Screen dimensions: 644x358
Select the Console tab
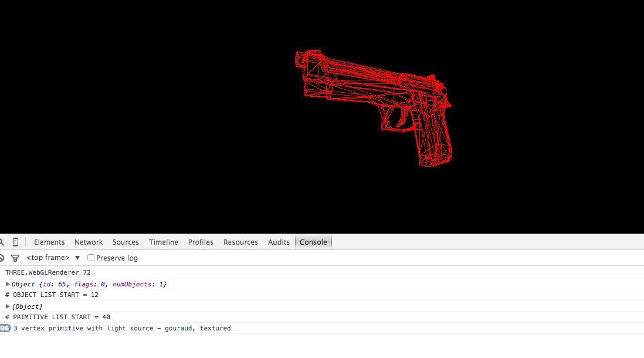(313, 242)
